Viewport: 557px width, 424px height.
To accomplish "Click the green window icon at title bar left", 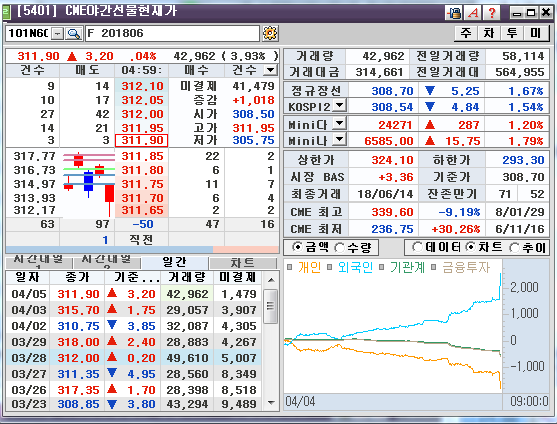I will coord(7,12).
